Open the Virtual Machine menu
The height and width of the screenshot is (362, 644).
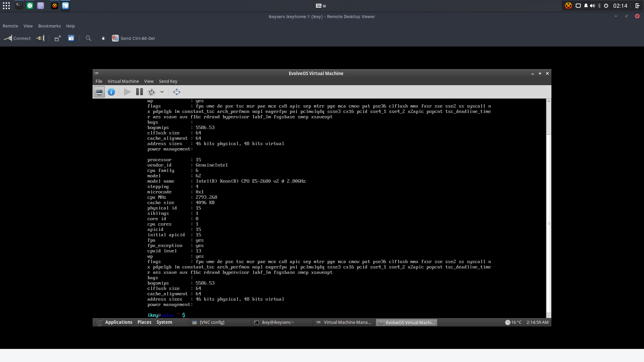(123, 81)
